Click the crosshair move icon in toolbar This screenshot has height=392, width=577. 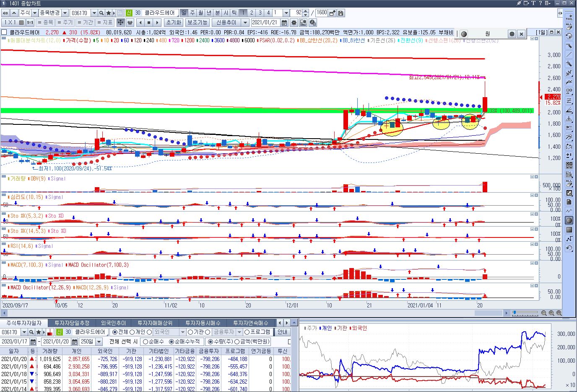tap(120, 23)
